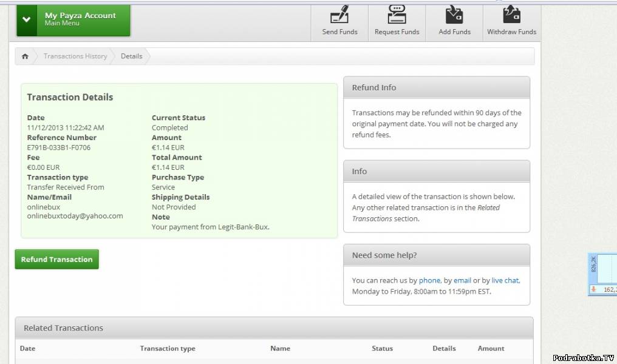
Task: Navigate to Transactions History breadcrumb
Action: coord(75,56)
